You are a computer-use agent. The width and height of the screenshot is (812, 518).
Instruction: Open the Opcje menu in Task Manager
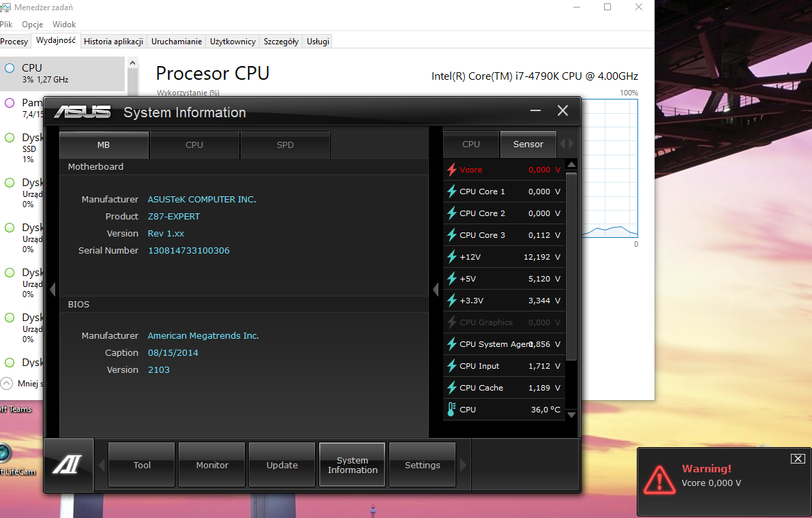coord(33,25)
